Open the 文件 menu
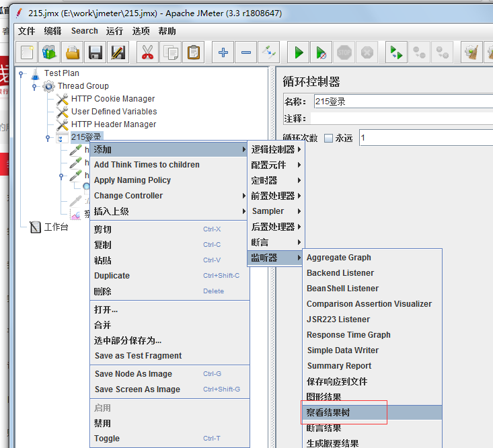The height and width of the screenshot is (448, 493). pyautogui.click(x=26, y=31)
